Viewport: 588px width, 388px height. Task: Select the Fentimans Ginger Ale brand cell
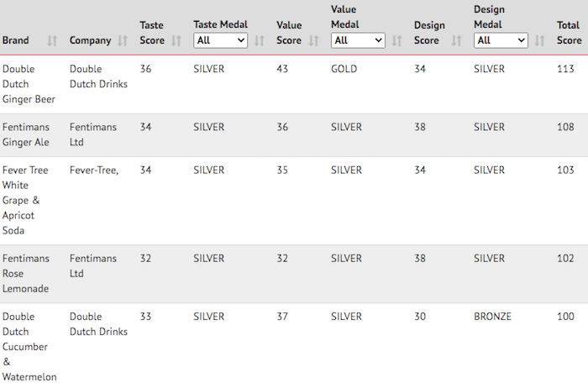click(26, 134)
